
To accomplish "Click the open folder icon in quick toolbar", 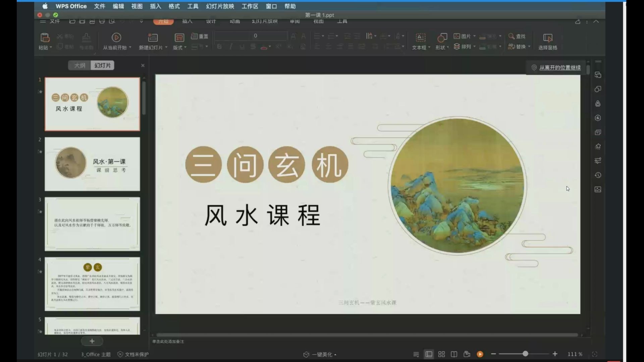I will click(72, 21).
